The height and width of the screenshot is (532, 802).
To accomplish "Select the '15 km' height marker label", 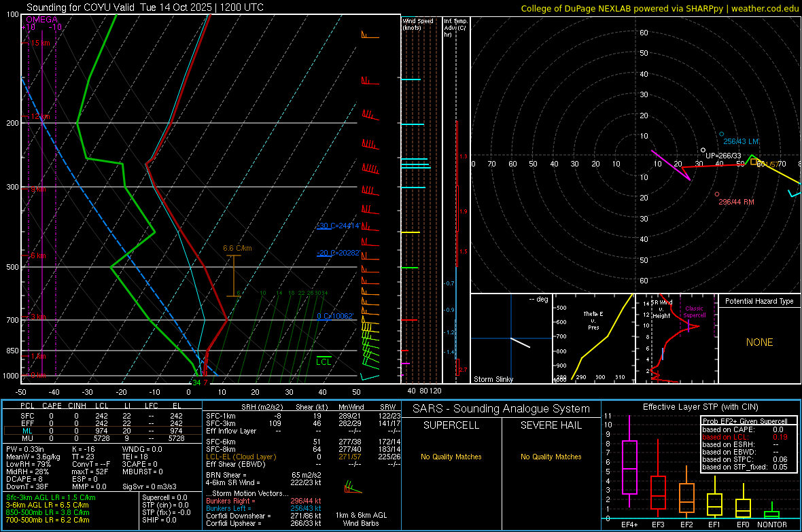I will pos(40,43).
